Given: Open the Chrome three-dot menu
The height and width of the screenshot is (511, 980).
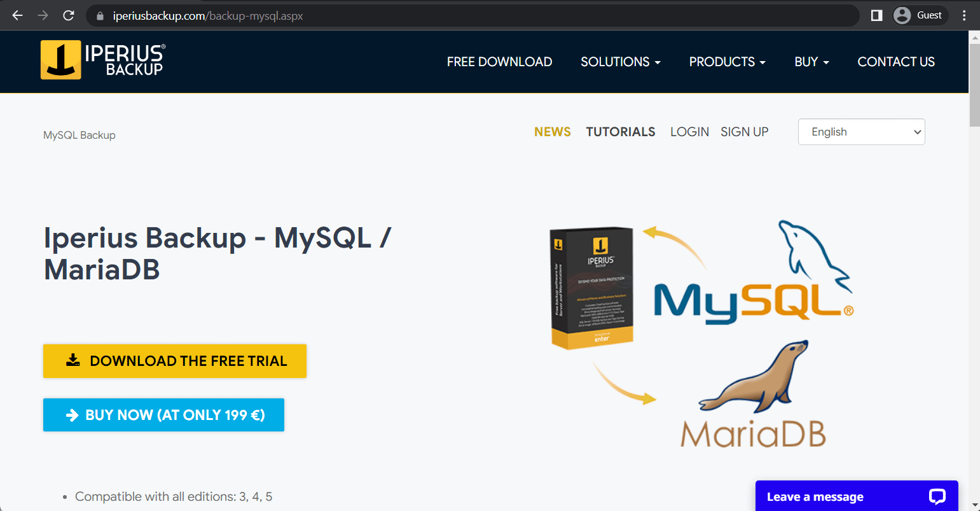Looking at the screenshot, I should click(963, 15).
